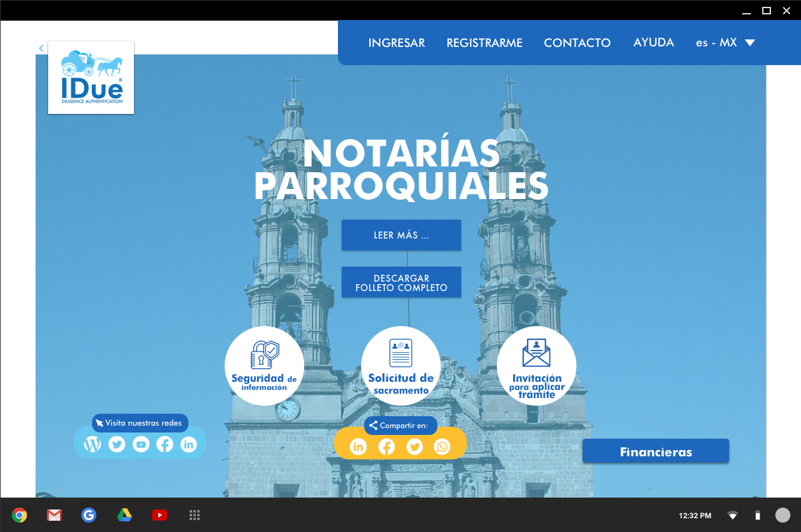Click the IDue logo
The image size is (801, 532).
[91, 78]
